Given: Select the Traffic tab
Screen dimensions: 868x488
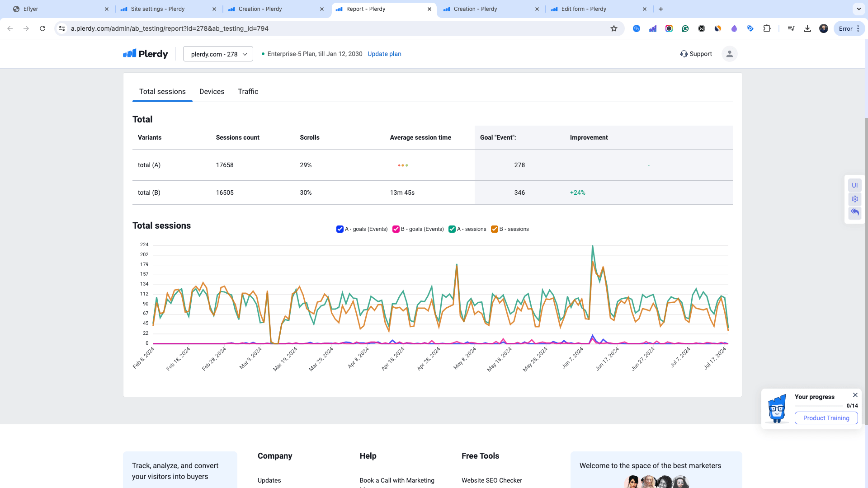Looking at the screenshot, I should [x=248, y=92].
